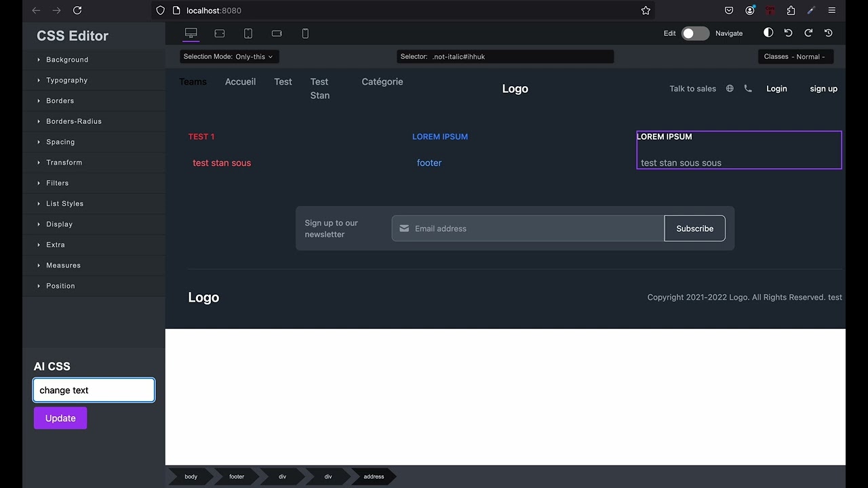This screenshot has width=868, height=488.
Task: Open the Test Stan nav item
Action: [320, 88]
